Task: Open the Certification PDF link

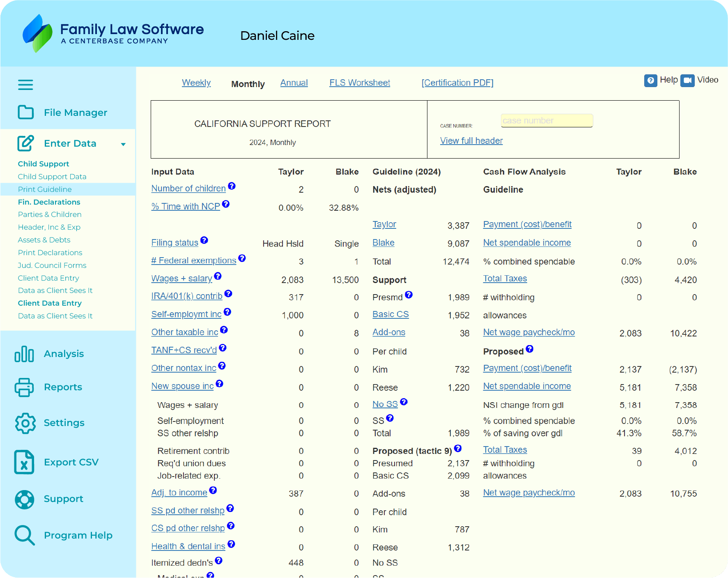Action: pyautogui.click(x=457, y=83)
